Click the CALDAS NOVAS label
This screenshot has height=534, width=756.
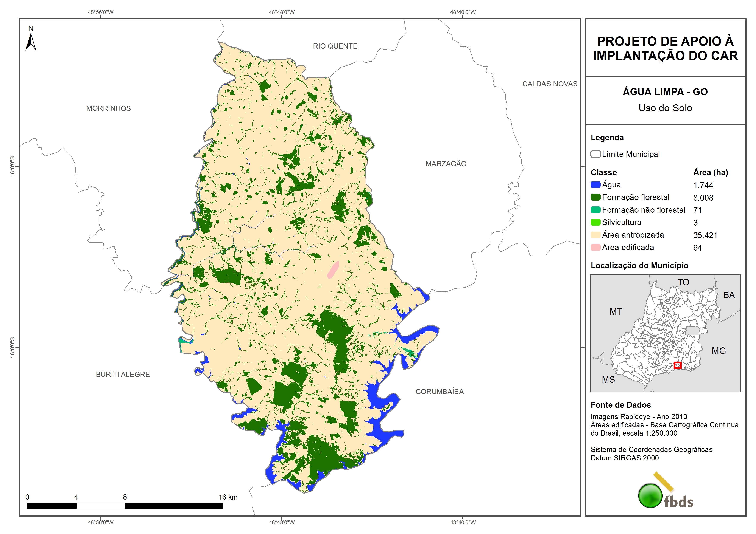pos(550,84)
